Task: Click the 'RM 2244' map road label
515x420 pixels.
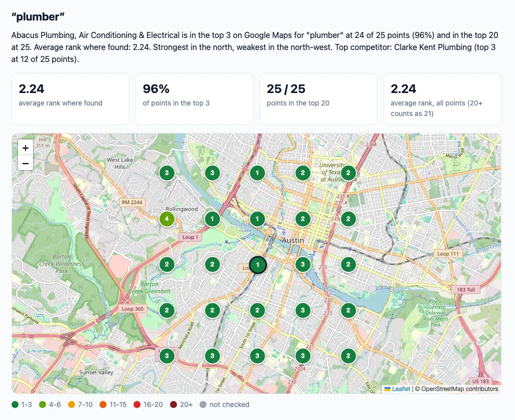Action: tap(132, 202)
